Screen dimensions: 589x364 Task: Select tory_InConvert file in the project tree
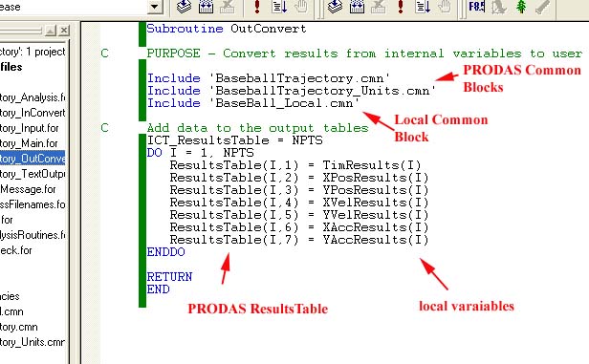(33, 113)
